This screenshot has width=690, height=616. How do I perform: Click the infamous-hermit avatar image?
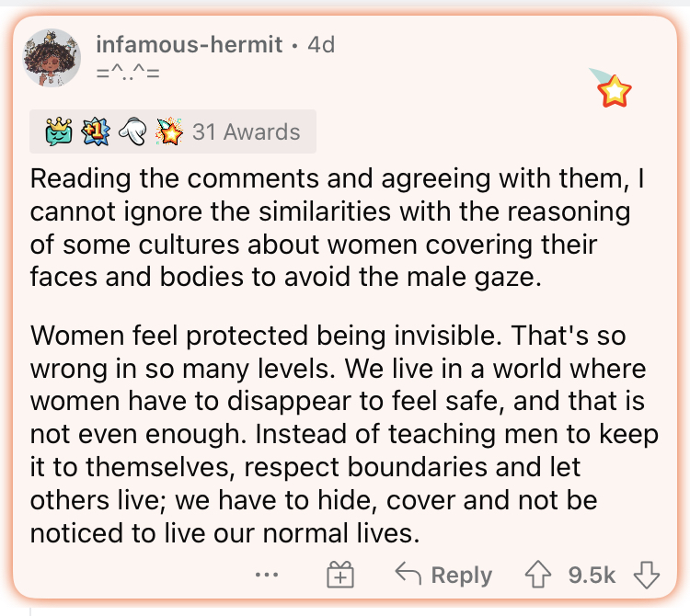coord(52,58)
